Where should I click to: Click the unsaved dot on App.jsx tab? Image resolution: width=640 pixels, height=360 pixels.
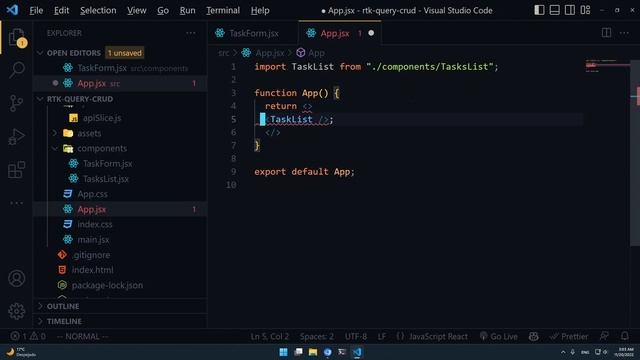click(371, 33)
